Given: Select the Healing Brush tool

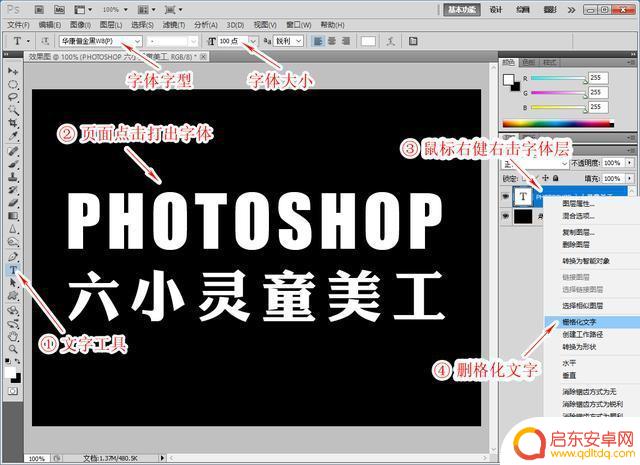Looking at the screenshot, I should click(13, 151).
